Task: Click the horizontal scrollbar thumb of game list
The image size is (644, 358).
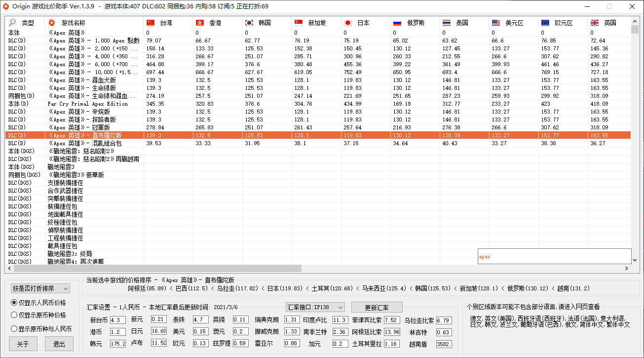Action: point(157,269)
